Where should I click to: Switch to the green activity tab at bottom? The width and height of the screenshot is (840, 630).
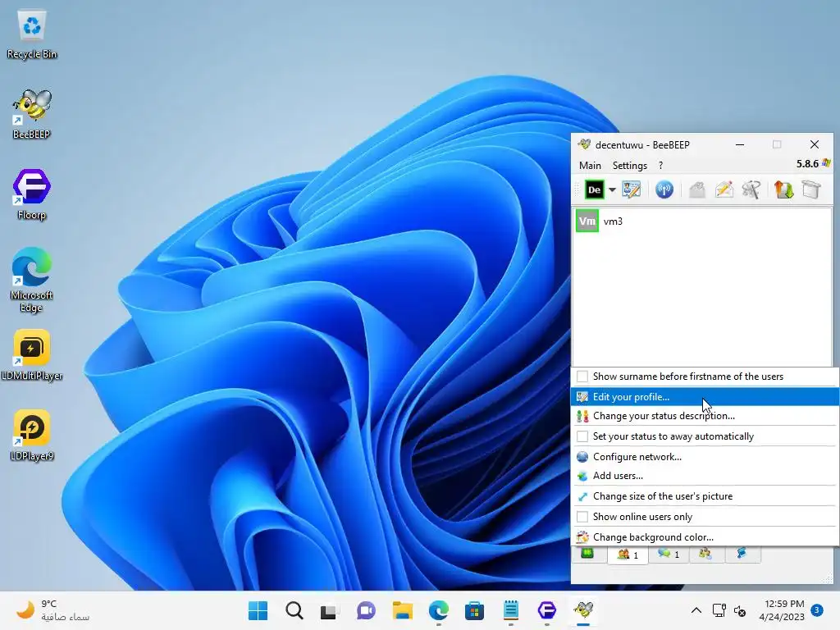587,554
